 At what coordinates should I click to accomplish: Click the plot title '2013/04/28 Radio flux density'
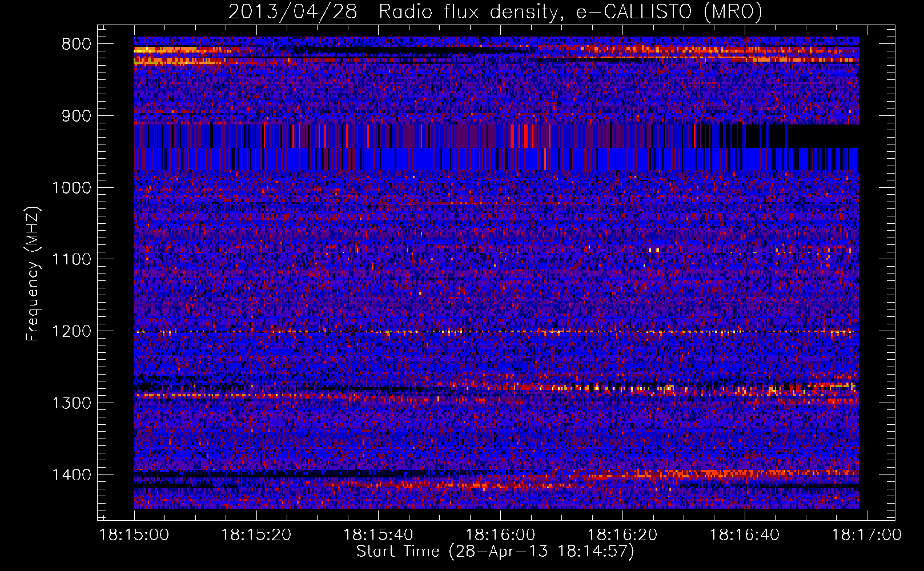(x=495, y=11)
